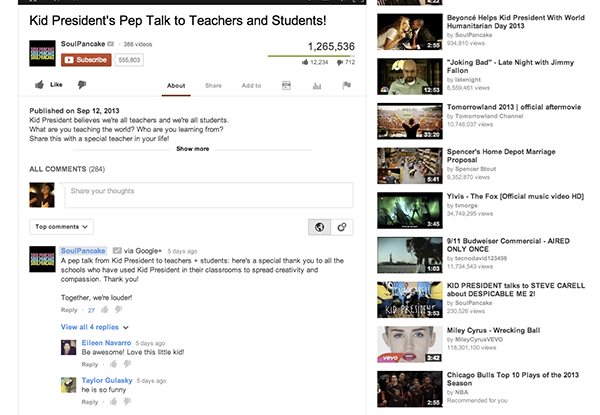600x415 pixels.
Task: Open the Joking Bad Jimmy Fallon thumbnail
Action: pos(410,76)
